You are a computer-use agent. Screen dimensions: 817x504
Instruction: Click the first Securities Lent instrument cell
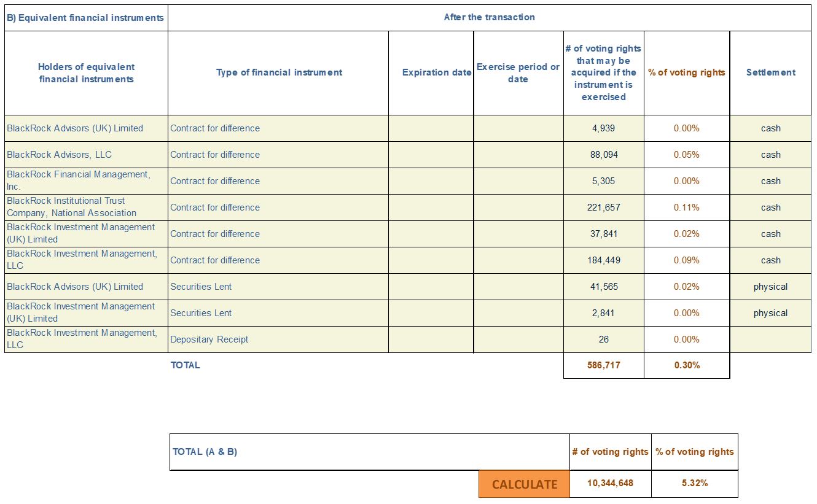(278, 287)
